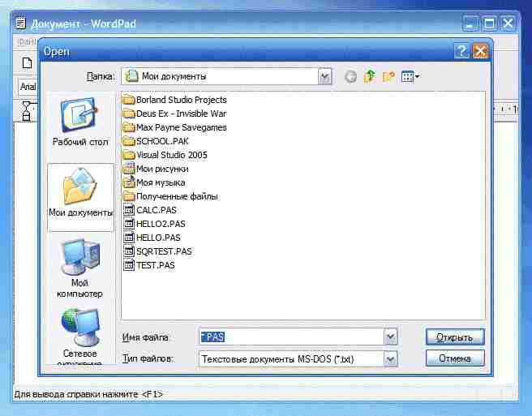The height and width of the screenshot is (416, 532).
Task: Click the Открыть button
Action: tap(455, 337)
